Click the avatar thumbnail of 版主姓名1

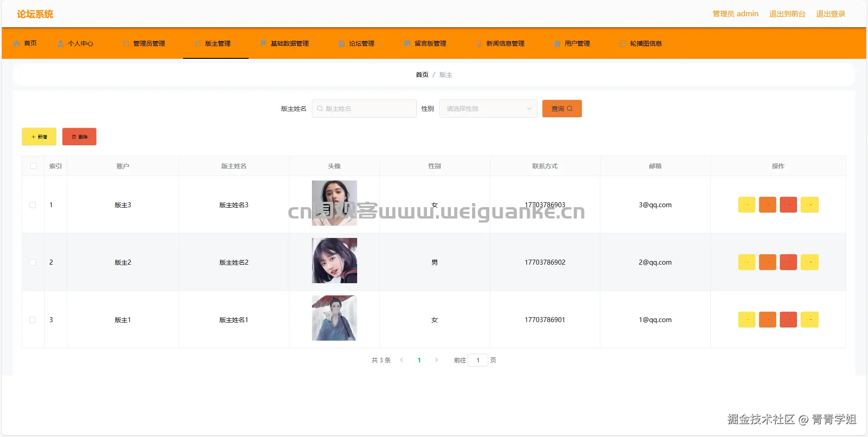coord(335,318)
